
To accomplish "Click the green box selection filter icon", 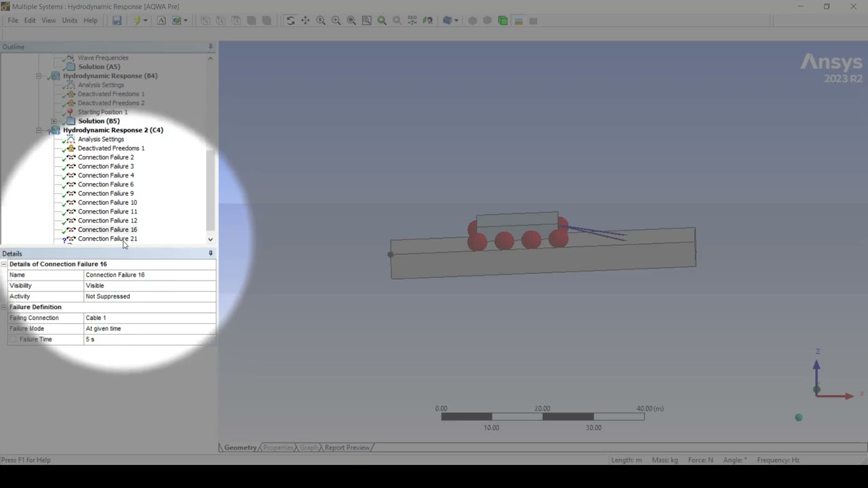I will pyautogui.click(x=502, y=20).
